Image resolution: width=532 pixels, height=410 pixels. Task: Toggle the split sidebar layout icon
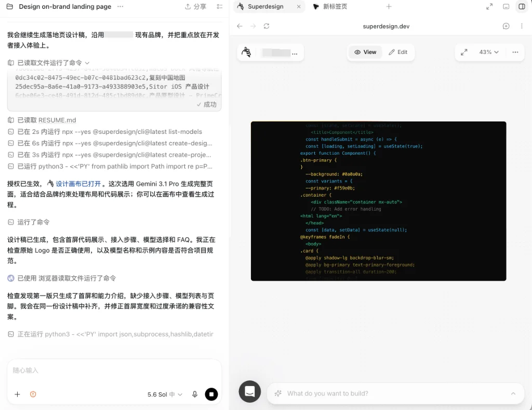click(522, 6)
